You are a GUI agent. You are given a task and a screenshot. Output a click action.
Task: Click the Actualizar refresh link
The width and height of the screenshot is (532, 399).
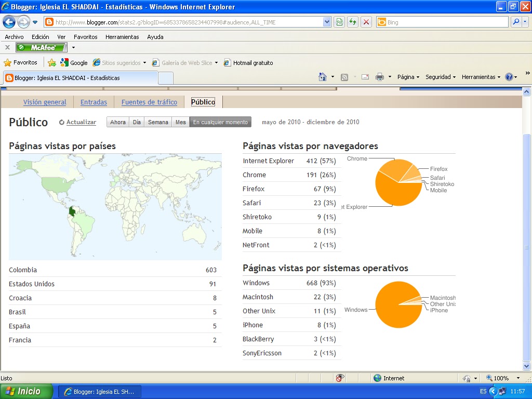point(81,122)
